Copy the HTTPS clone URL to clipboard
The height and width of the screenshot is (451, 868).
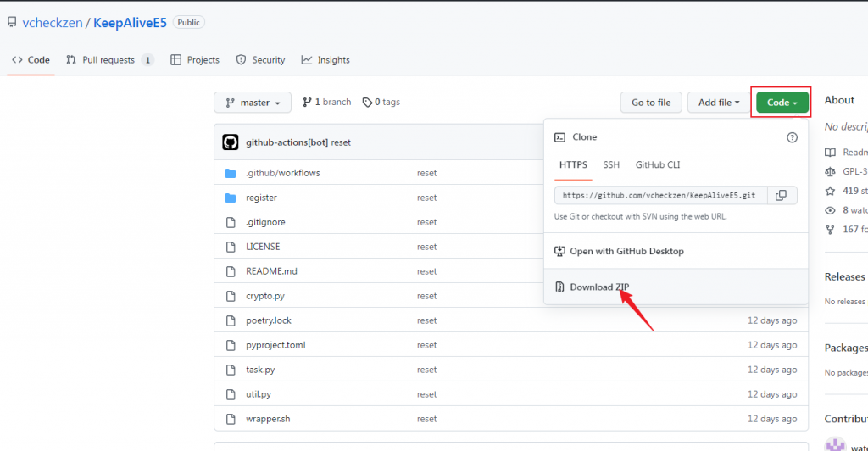(x=781, y=195)
